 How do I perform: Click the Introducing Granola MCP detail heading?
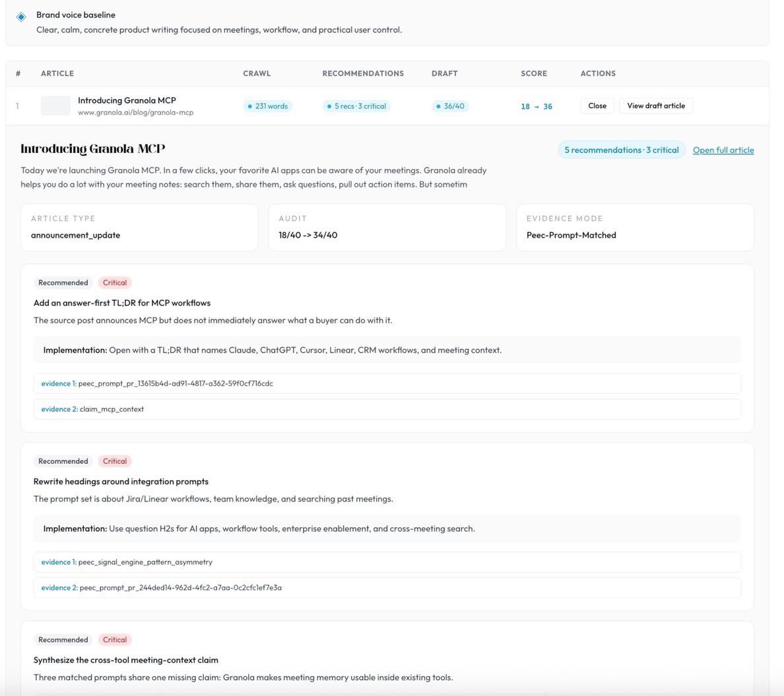point(92,149)
